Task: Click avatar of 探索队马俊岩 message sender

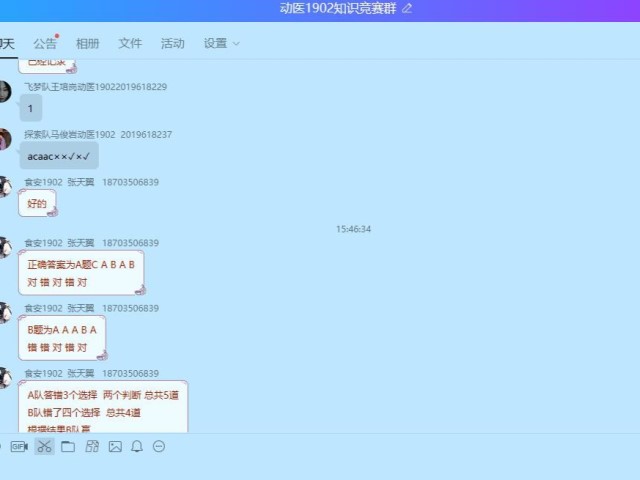Action: point(4,139)
